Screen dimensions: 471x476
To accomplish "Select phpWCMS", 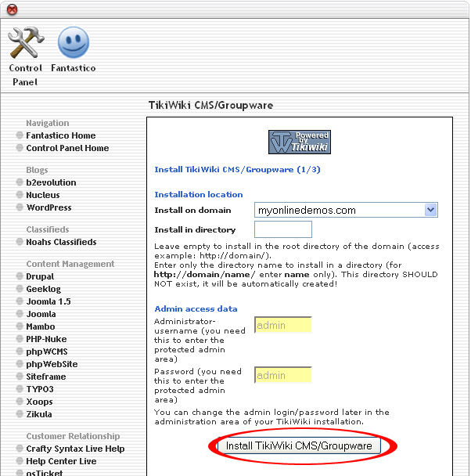I will coord(47,352).
